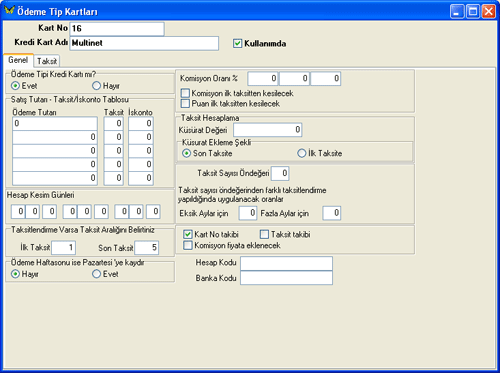Click the Küsürat Değeri input
Viewport: 500px width, 373px height.
(268, 130)
